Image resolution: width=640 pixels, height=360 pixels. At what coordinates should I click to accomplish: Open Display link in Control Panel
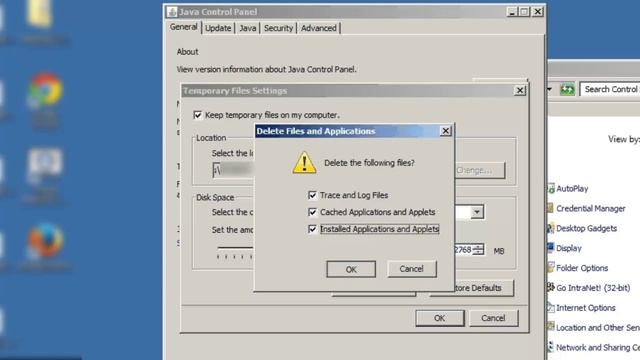(569, 248)
